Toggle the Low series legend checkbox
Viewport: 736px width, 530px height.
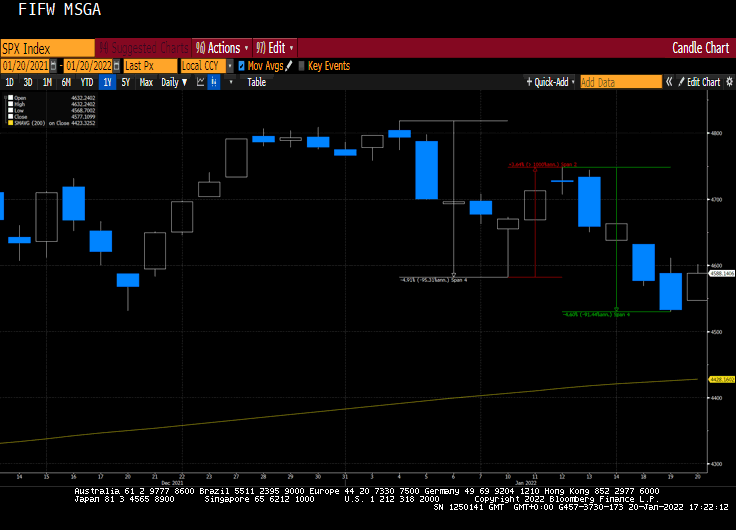(11, 110)
